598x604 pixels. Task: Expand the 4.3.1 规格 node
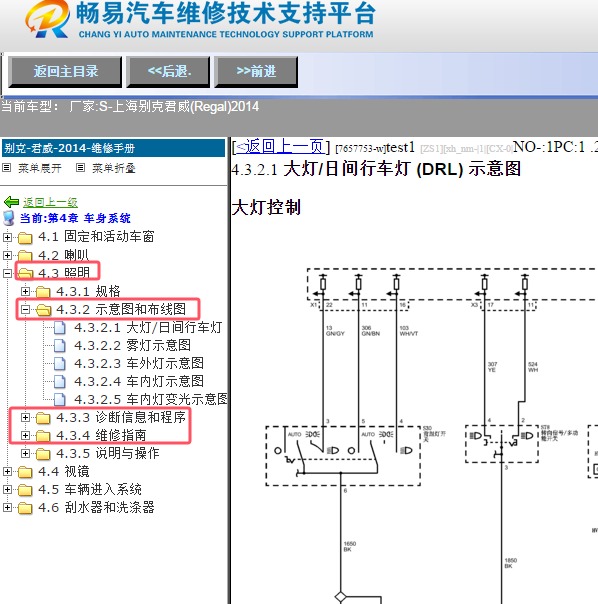[x=25, y=291]
